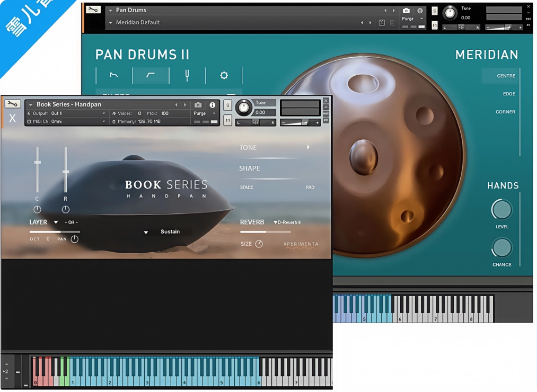Adjust the volume slider in Book Series header

click(301, 122)
